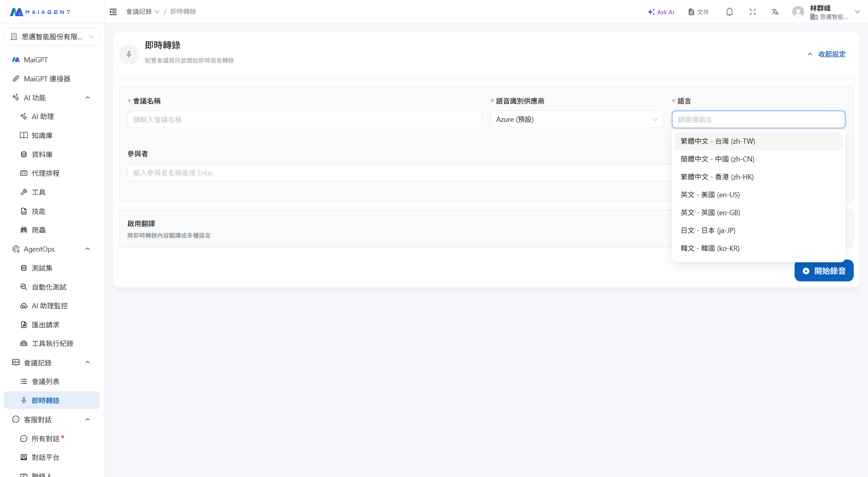Screen dimensions: 868x477
Task: Expand the 思邁智能股份有限 organization selector
Action: (x=52, y=37)
